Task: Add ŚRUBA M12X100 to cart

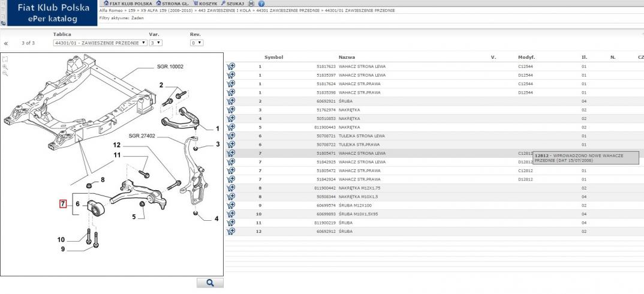Action: pos(231,205)
